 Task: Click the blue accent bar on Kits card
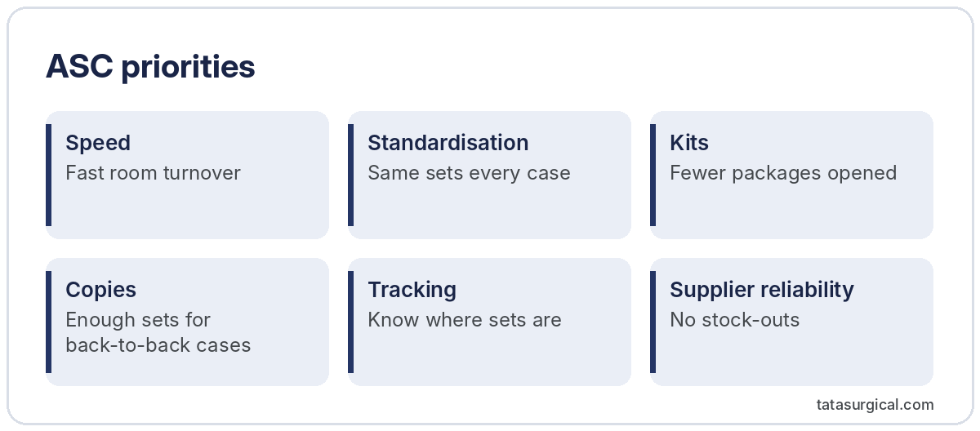click(653, 175)
